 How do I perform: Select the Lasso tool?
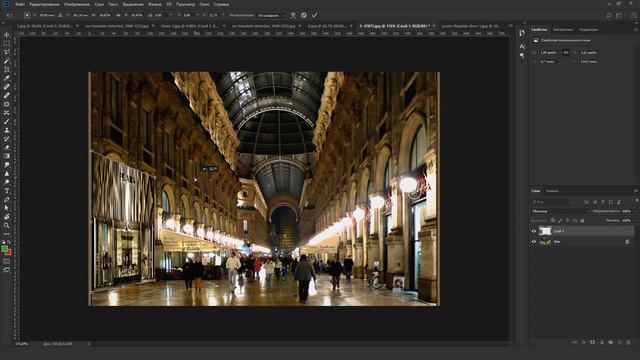click(x=7, y=52)
